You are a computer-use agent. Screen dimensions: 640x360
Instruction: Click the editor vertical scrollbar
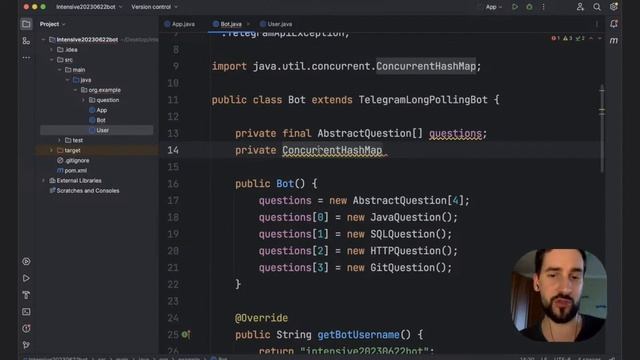pos(602,129)
